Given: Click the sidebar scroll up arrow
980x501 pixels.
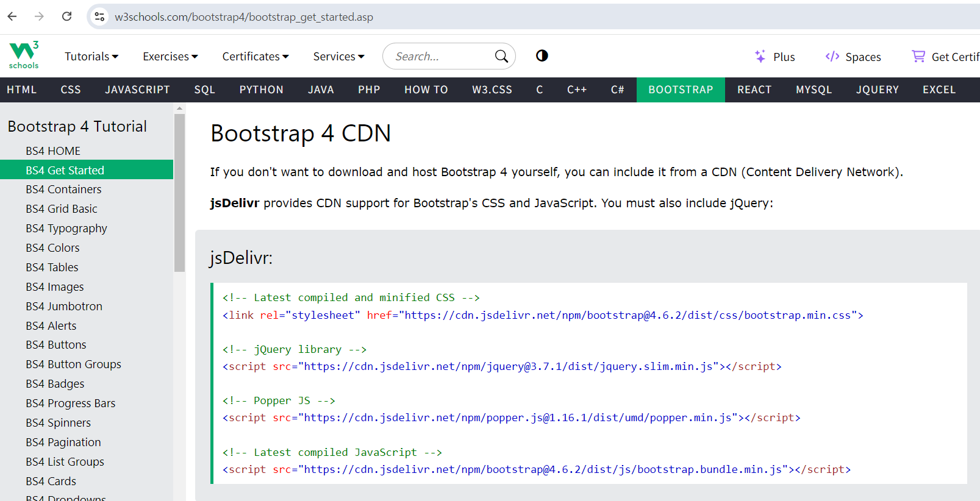Looking at the screenshot, I should (179, 108).
